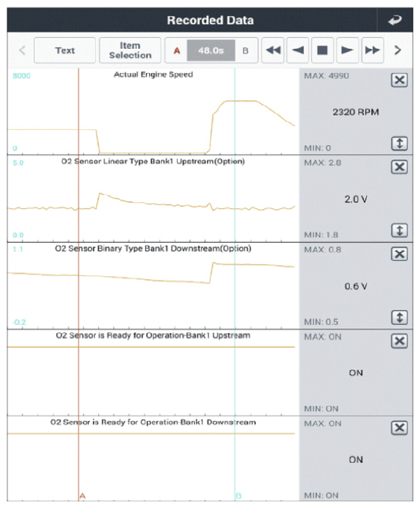Remove the Actual Engine Speed graph
The image size is (420, 508).
point(399,80)
